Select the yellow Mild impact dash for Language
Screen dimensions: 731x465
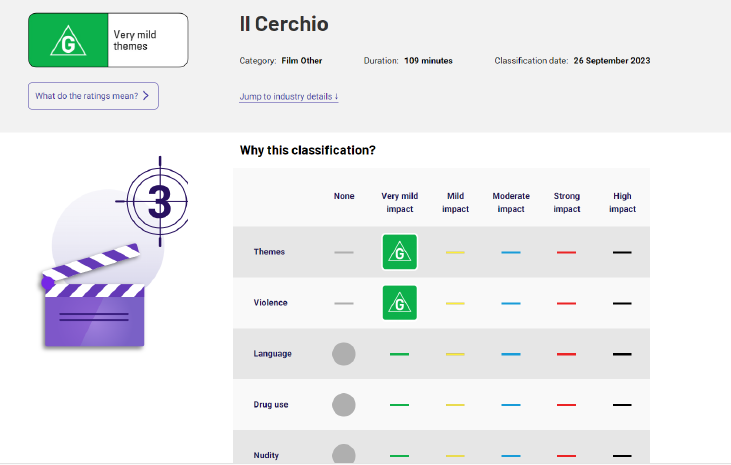pyautogui.click(x=455, y=354)
